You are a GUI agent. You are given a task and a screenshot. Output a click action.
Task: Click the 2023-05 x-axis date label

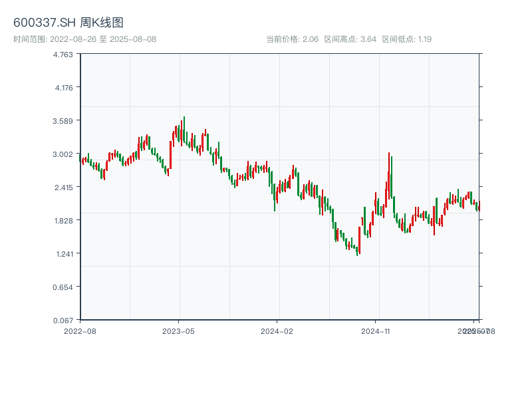[x=178, y=331]
